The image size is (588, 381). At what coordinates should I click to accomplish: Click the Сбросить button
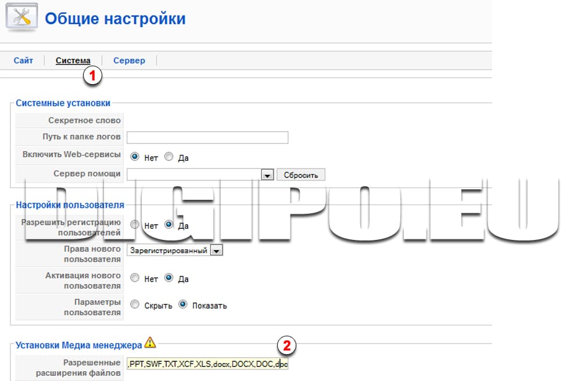click(x=300, y=174)
